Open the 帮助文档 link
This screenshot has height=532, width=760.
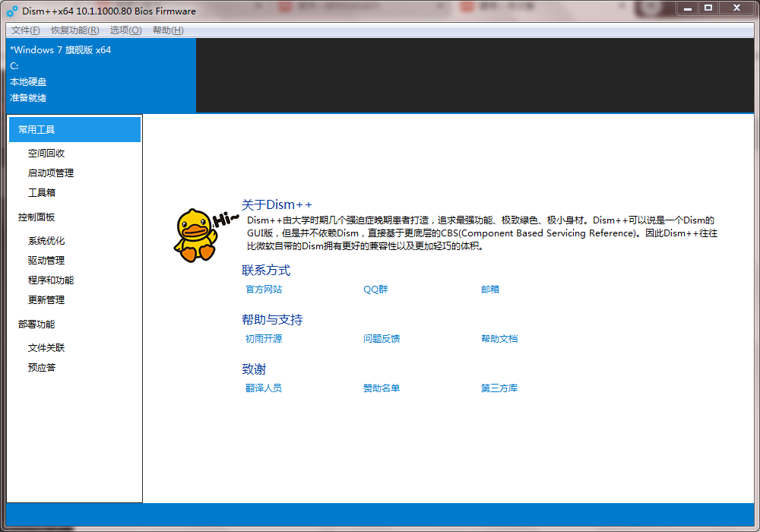[499, 339]
